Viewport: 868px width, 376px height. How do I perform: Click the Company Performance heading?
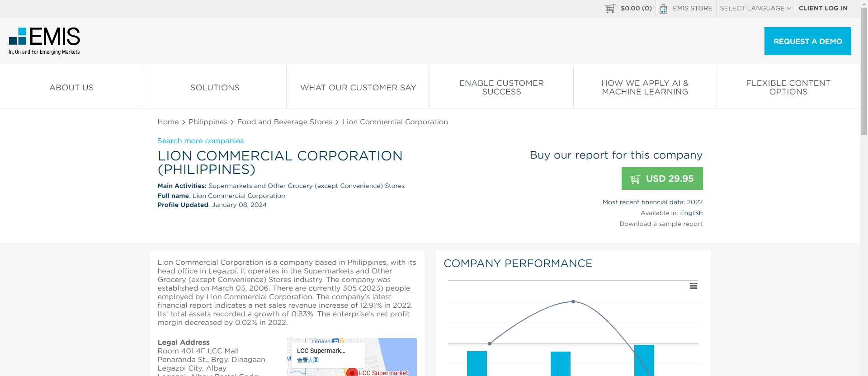click(x=518, y=263)
